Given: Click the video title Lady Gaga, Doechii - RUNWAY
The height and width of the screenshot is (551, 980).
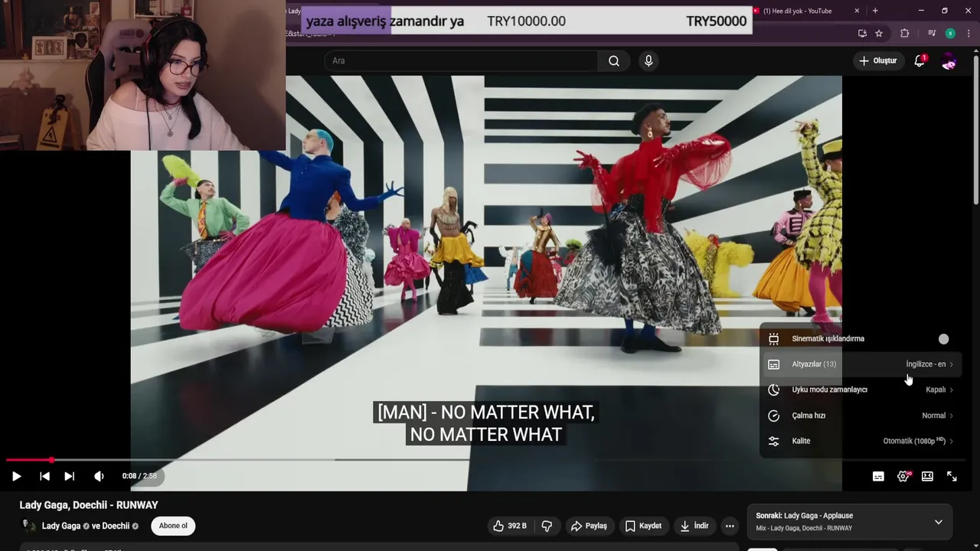Looking at the screenshot, I should coord(89,505).
